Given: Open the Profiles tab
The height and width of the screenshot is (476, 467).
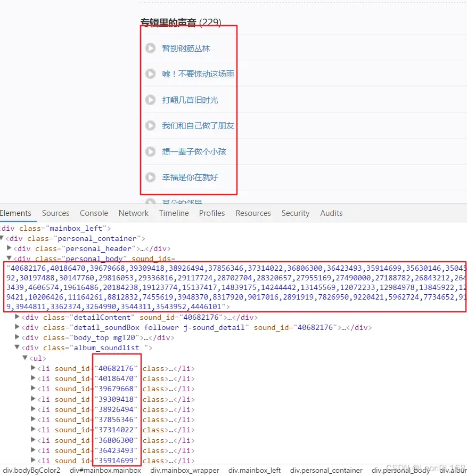Looking at the screenshot, I should [x=212, y=213].
